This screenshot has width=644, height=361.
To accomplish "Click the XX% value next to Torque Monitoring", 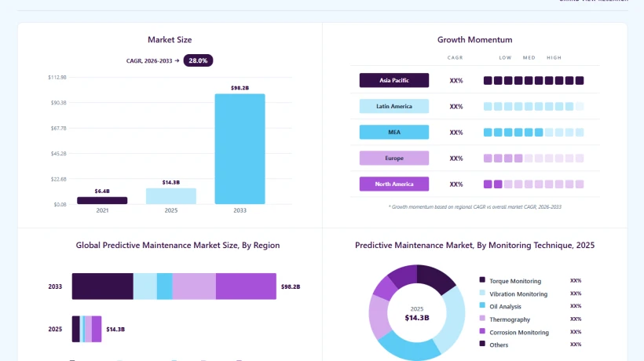I will click(576, 281).
